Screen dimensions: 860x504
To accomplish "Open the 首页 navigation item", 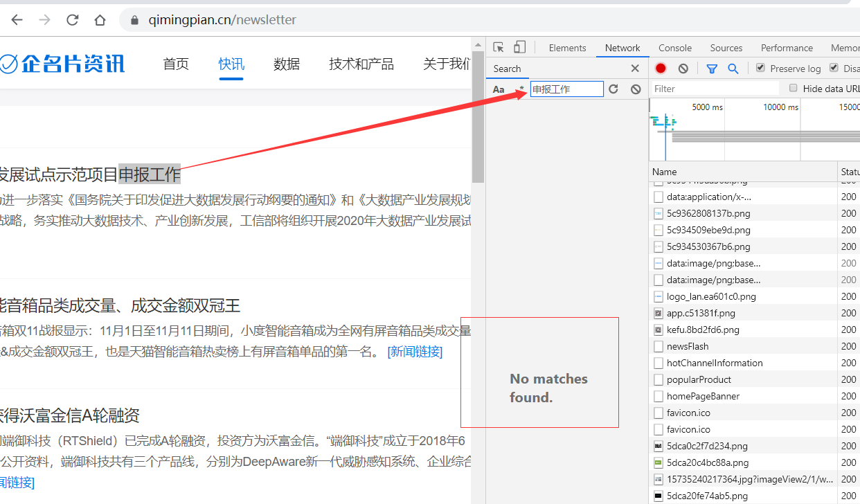I will coord(175,64).
